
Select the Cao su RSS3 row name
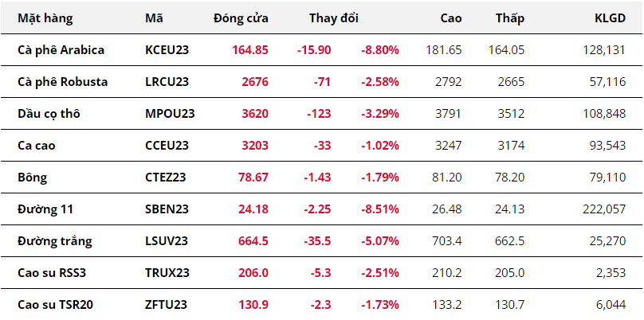click(x=53, y=272)
